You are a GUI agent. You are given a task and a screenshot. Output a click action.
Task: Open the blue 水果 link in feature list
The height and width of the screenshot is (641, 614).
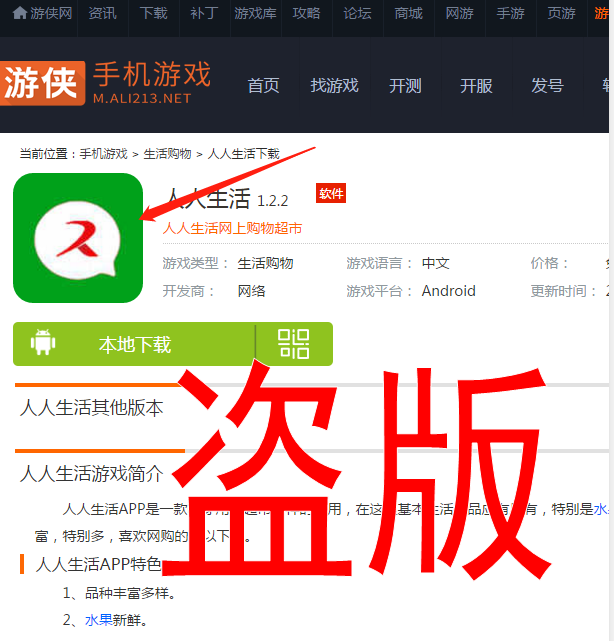tap(99, 620)
